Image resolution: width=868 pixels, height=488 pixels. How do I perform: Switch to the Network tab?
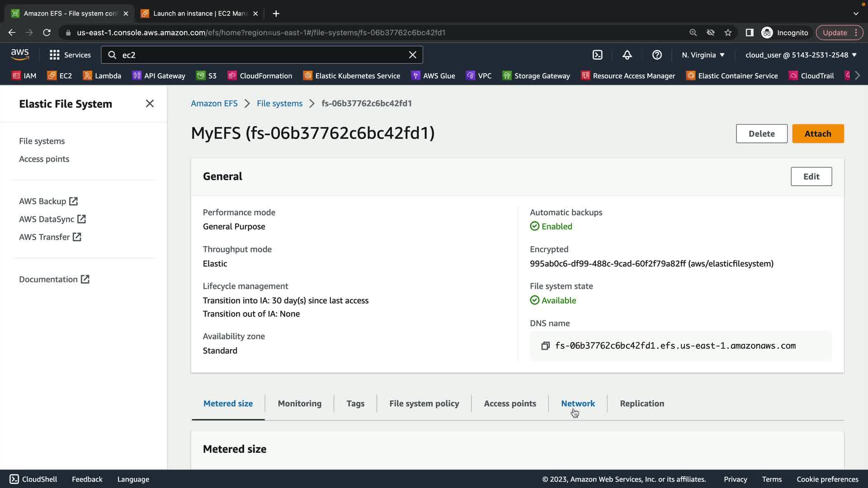578,404
